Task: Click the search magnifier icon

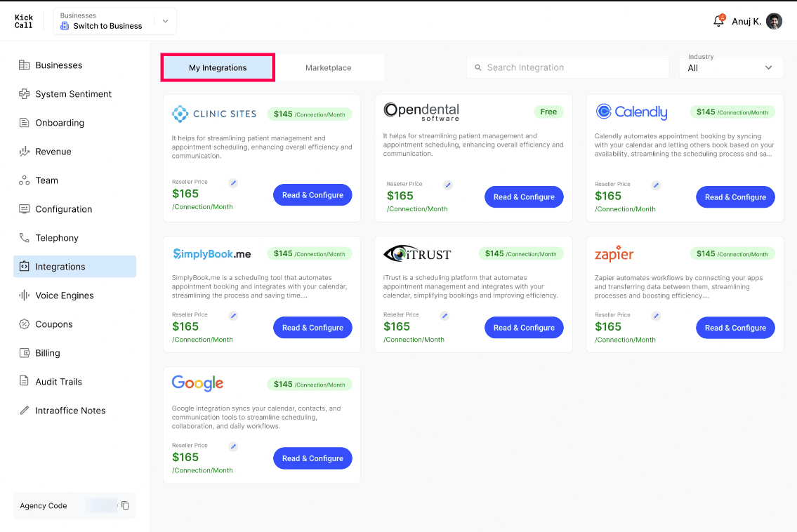Action: [477, 67]
